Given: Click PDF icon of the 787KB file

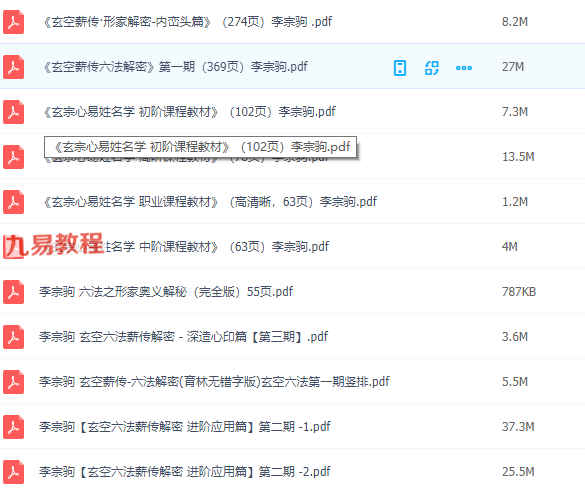Looking at the screenshot, I should (13, 292).
